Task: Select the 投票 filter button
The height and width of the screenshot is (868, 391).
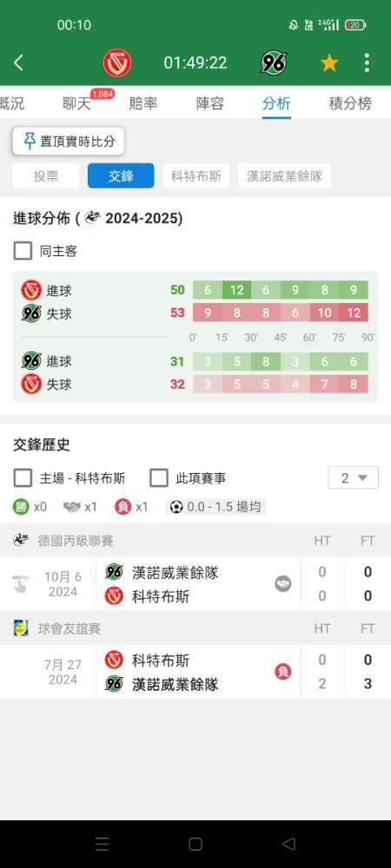Action: 46,176
